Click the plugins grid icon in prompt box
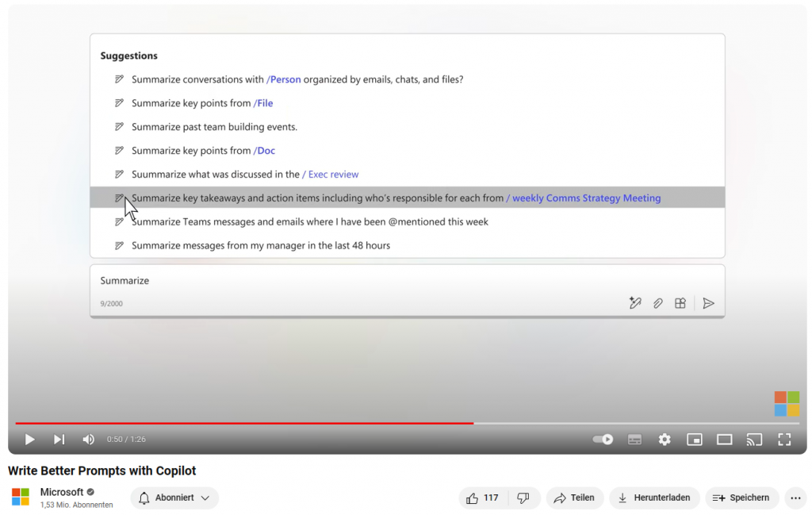The height and width of the screenshot is (515, 812). (x=680, y=303)
